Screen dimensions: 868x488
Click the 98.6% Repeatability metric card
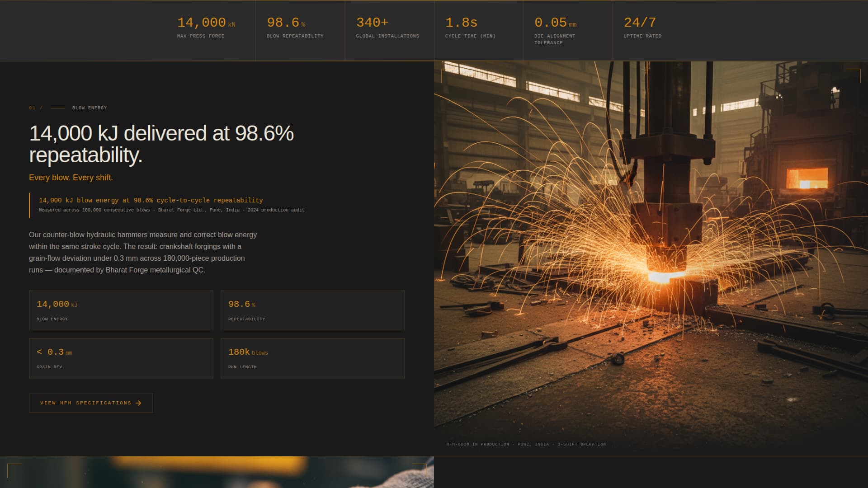[x=312, y=311]
